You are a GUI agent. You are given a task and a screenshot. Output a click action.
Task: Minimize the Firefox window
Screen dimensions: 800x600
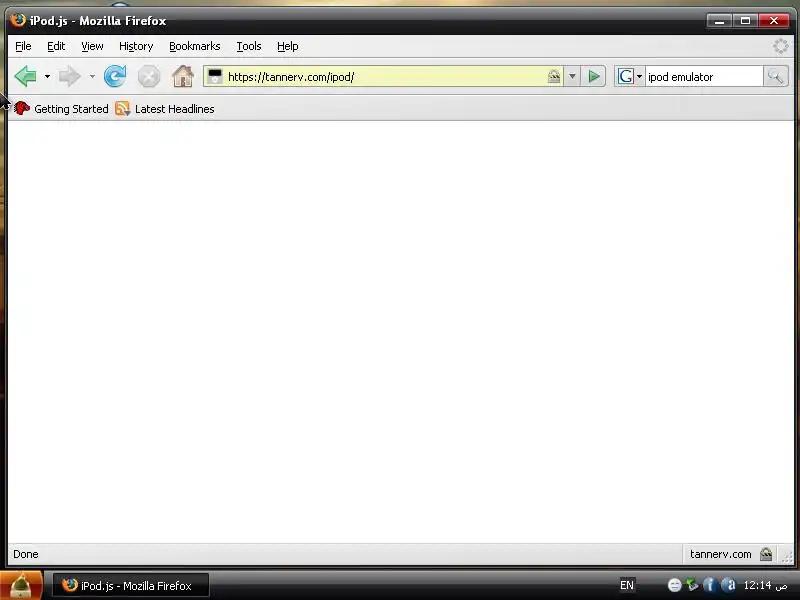tap(719, 21)
